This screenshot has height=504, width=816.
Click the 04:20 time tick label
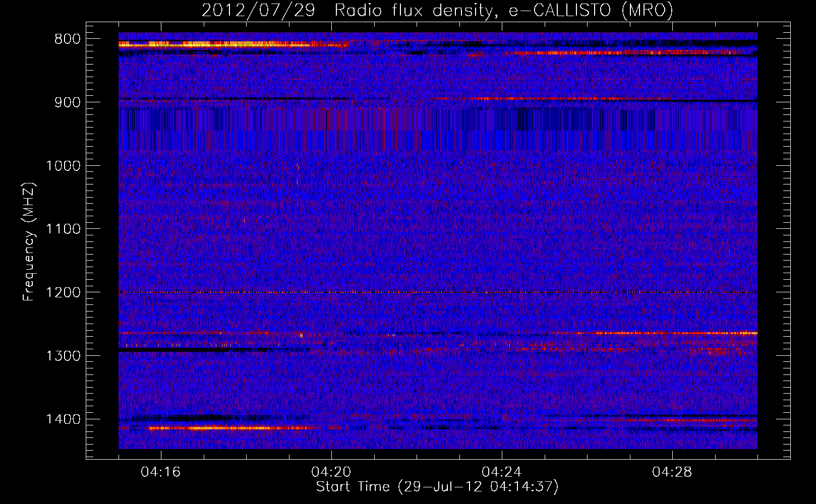[x=331, y=472]
